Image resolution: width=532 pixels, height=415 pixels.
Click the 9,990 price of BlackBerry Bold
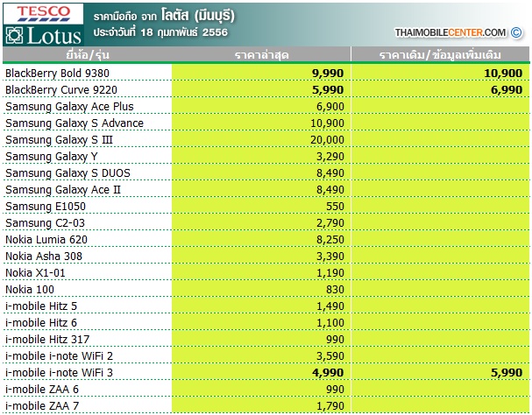[x=328, y=74]
